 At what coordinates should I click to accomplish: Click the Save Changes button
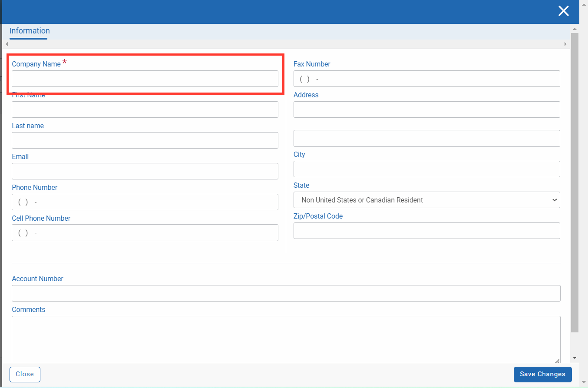pos(542,374)
